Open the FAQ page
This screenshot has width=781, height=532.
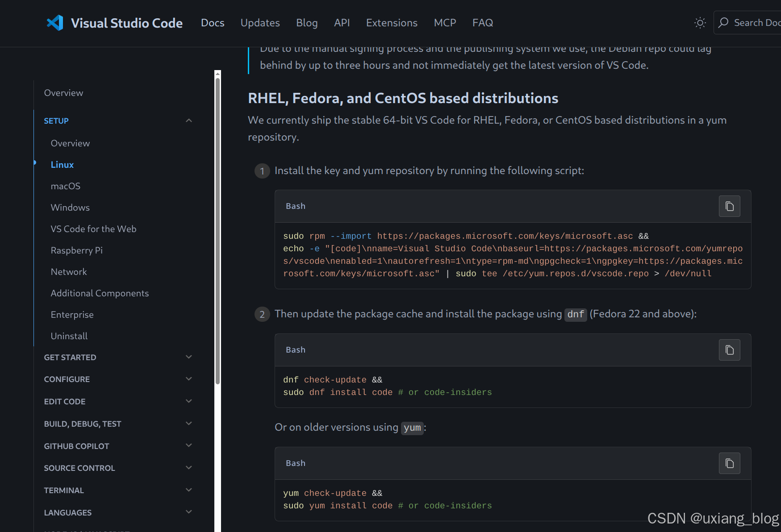point(483,23)
